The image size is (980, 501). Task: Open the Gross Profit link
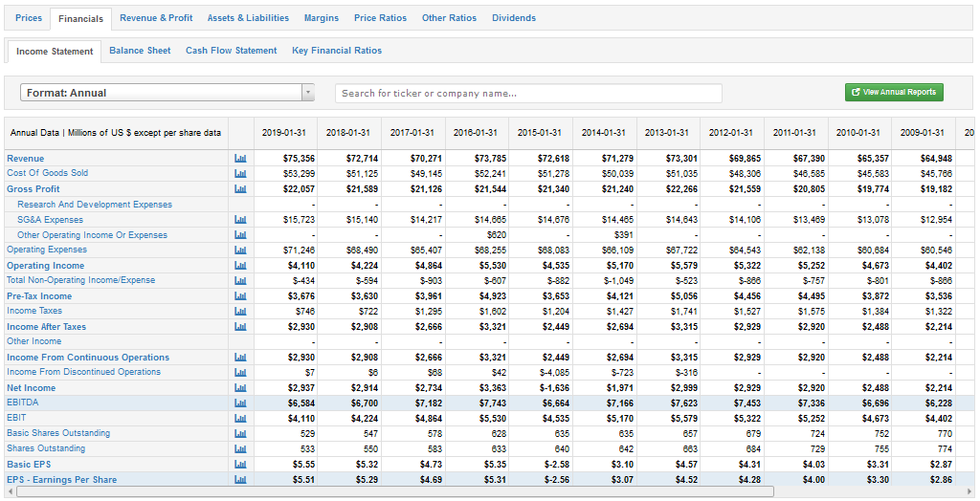point(33,189)
